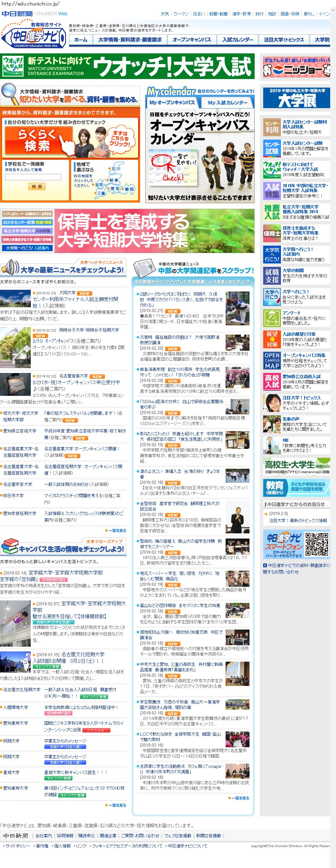Screen dimensions: 336x868
Task: Open 注目大学!最新のトピックス情報 notice link
Action: click(x=298, y=520)
